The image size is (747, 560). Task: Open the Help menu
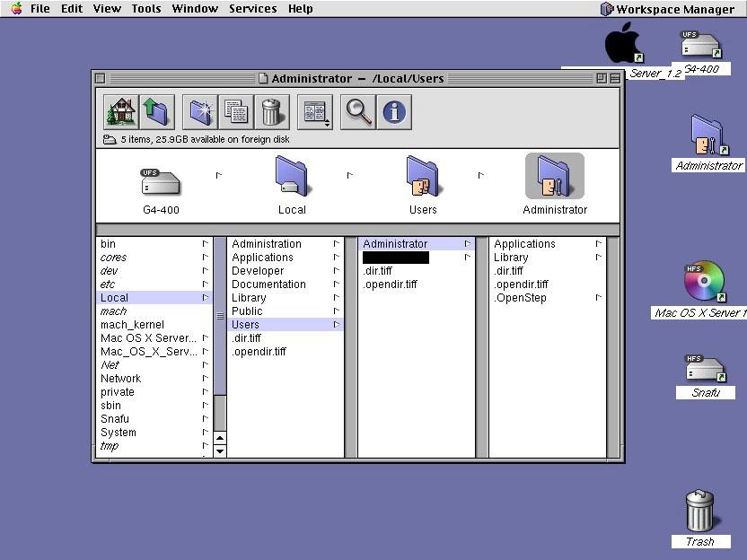[x=300, y=9]
